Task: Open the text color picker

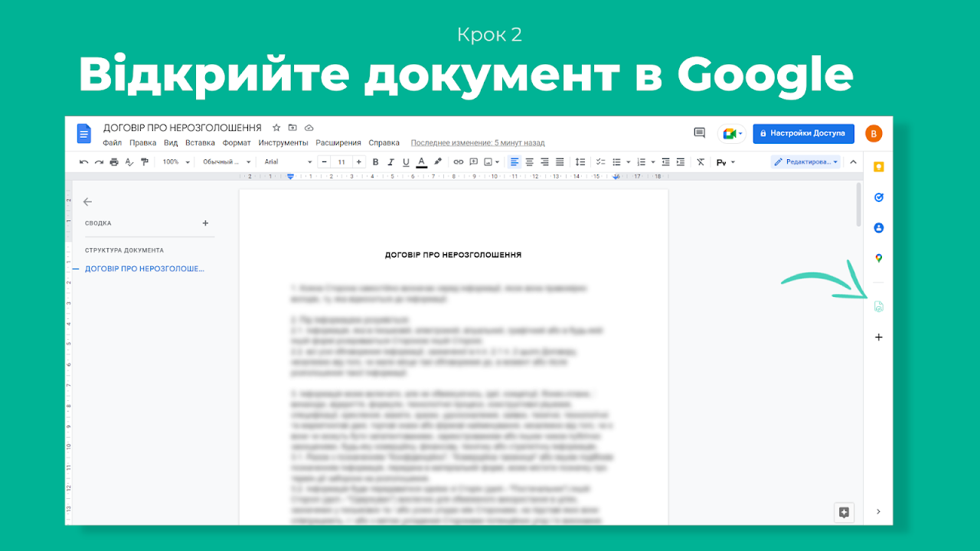Action: tap(422, 162)
